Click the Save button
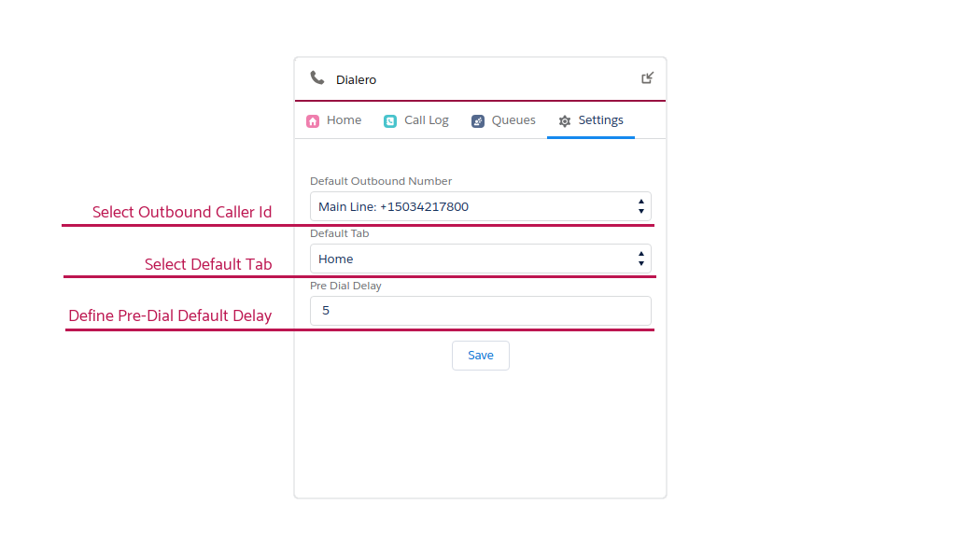The height and width of the screenshot is (560, 956). click(481, 356)
